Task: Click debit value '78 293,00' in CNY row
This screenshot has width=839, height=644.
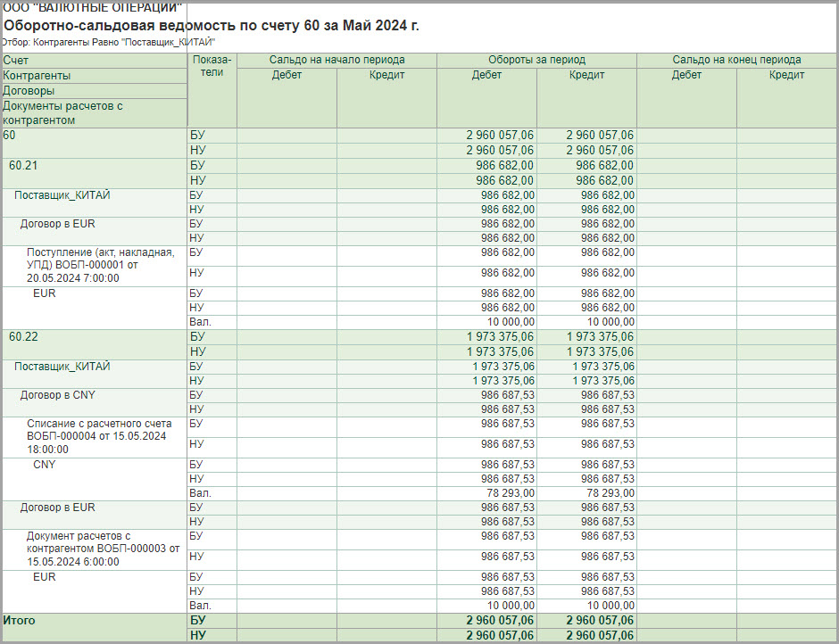Action: pos(511,493)
